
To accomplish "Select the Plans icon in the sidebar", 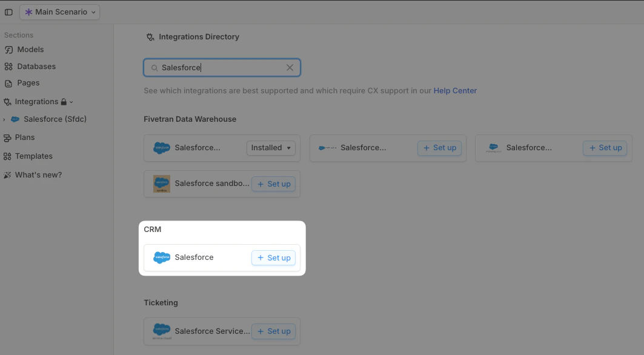I will click(8, 138).
